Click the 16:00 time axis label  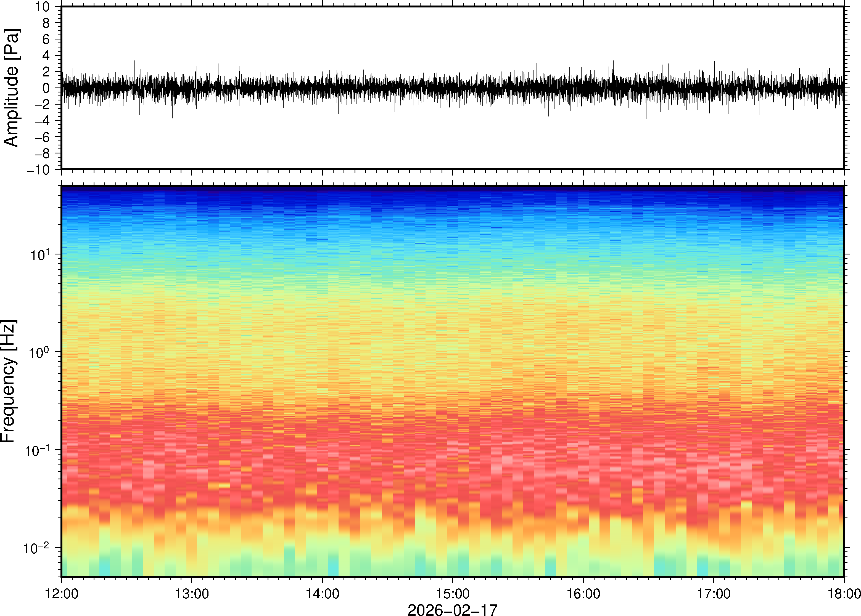point(583,594)
